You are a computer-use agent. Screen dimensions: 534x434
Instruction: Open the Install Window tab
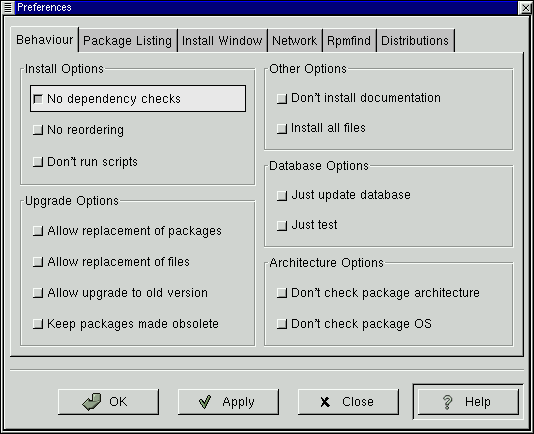point(222,41)
